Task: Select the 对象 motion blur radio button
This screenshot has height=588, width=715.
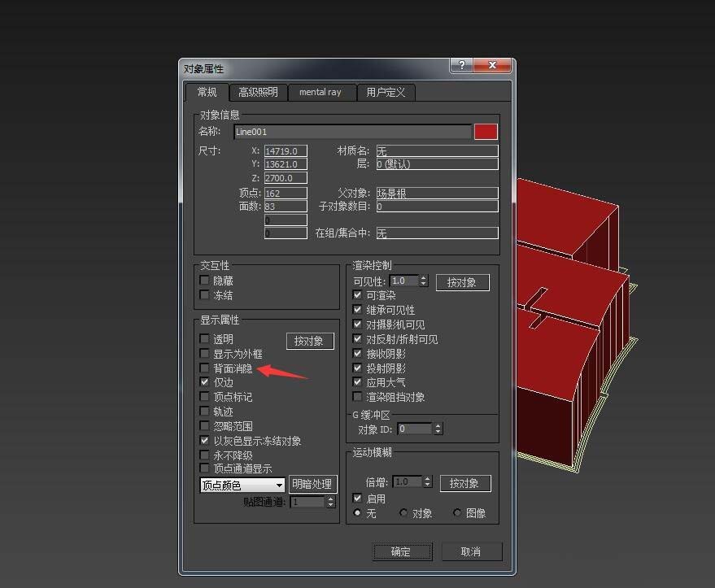Action: [x=403, y=512]
